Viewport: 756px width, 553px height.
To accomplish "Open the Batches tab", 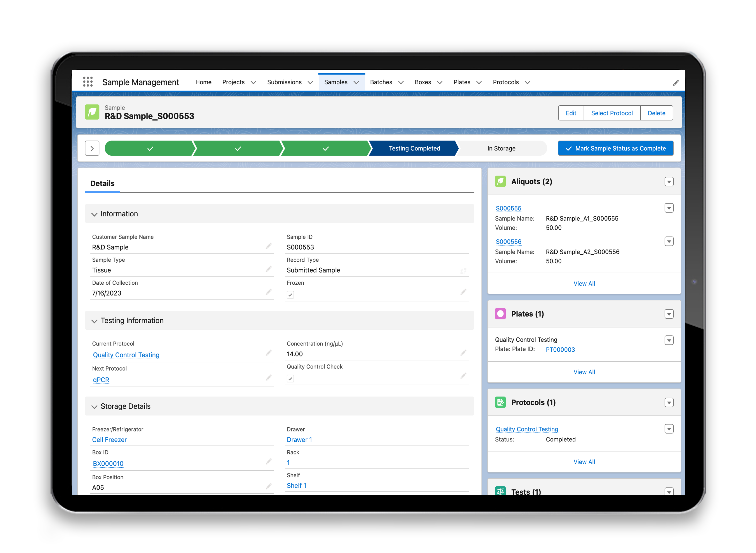I will tap(381, 82).
